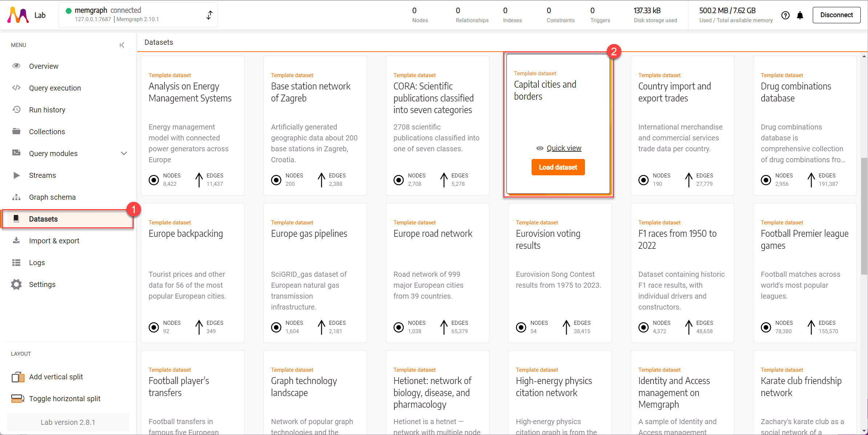
Task: Click the eye icon next to Quick view
Action: click(x=540, y=148)
